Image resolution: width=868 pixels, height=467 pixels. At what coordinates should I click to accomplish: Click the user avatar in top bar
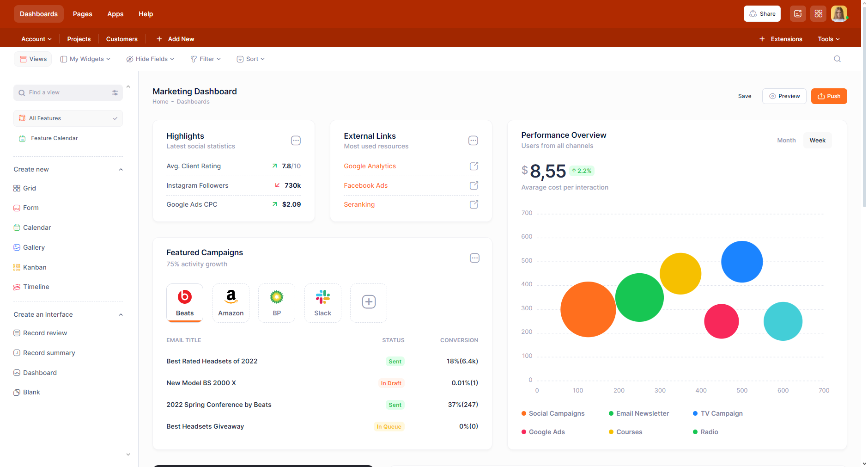tap(839, 14)
